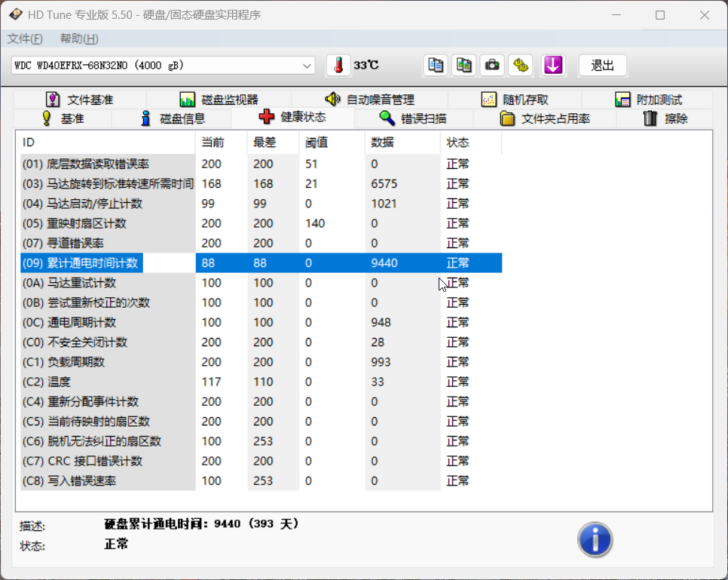Click the data value 6575
The height and width of the screenshot is (580, 728).
pos(384,183)
